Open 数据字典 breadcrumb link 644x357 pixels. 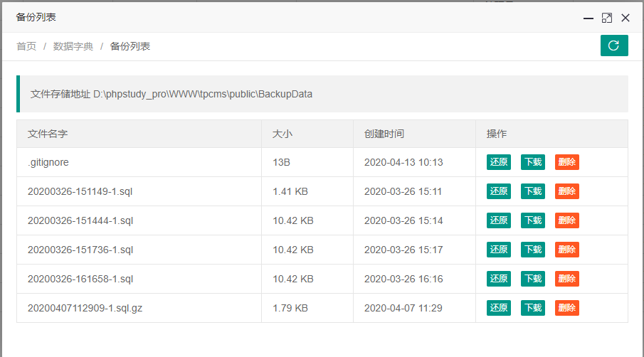pos(73,46)
